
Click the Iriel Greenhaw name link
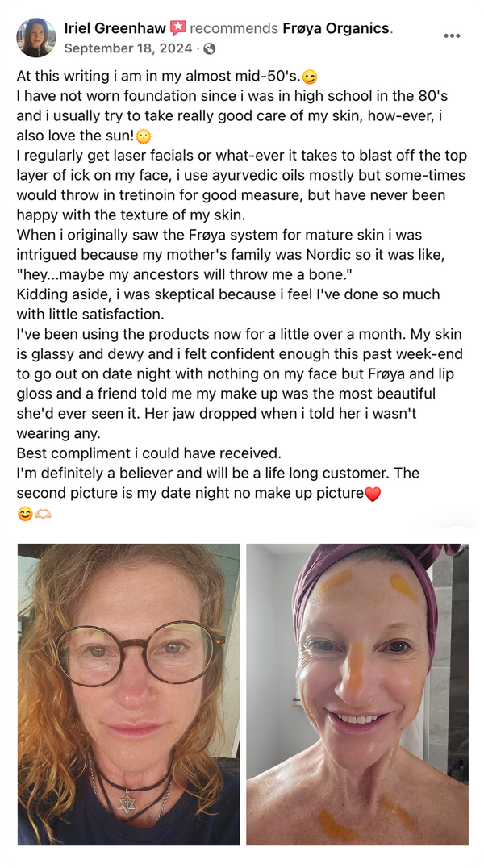pos(115,28)
